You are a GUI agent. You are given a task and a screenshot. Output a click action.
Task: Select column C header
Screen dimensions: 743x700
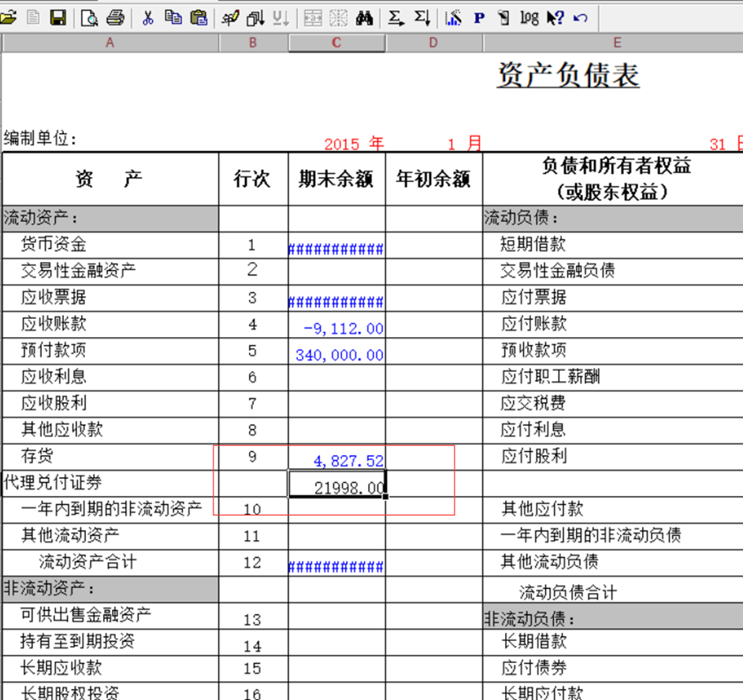pos(336,43)
